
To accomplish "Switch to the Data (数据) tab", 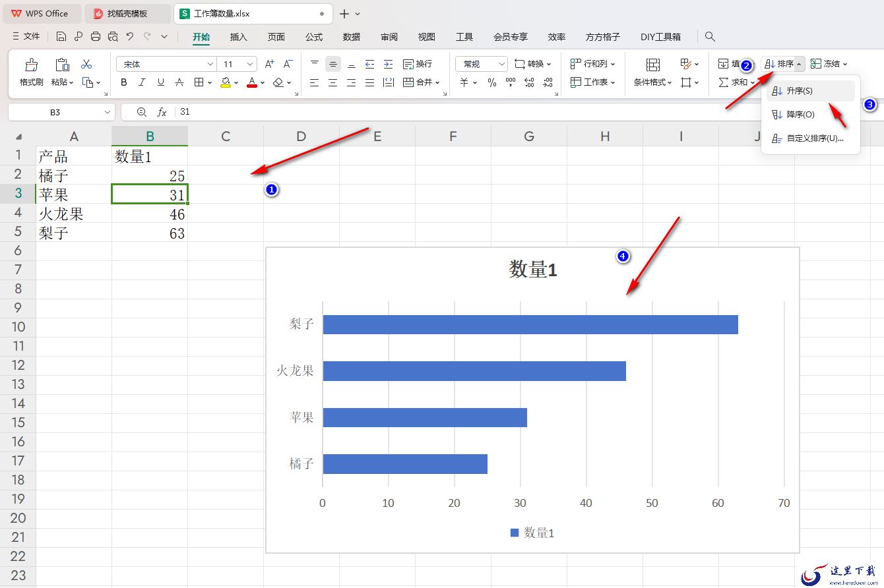I will 352,37.
